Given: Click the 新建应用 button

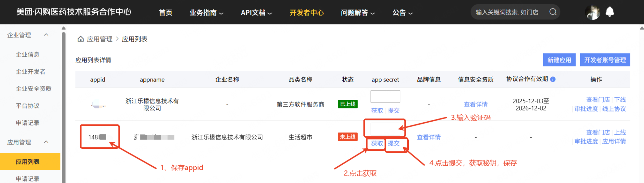Looking at the screenshot, I should click(559, 60).
